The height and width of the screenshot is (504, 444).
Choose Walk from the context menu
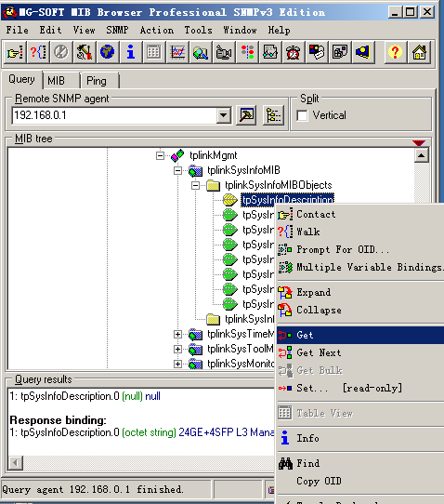[x=360, y=232]
